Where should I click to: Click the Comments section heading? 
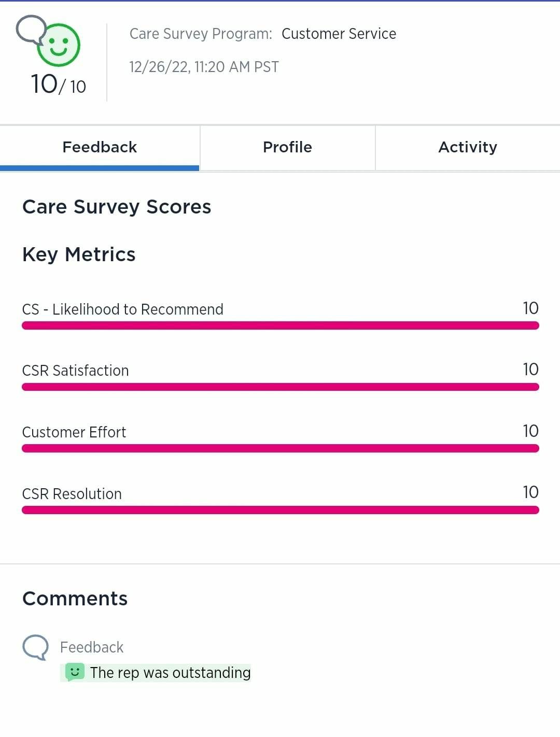click(x=75, y=599)
